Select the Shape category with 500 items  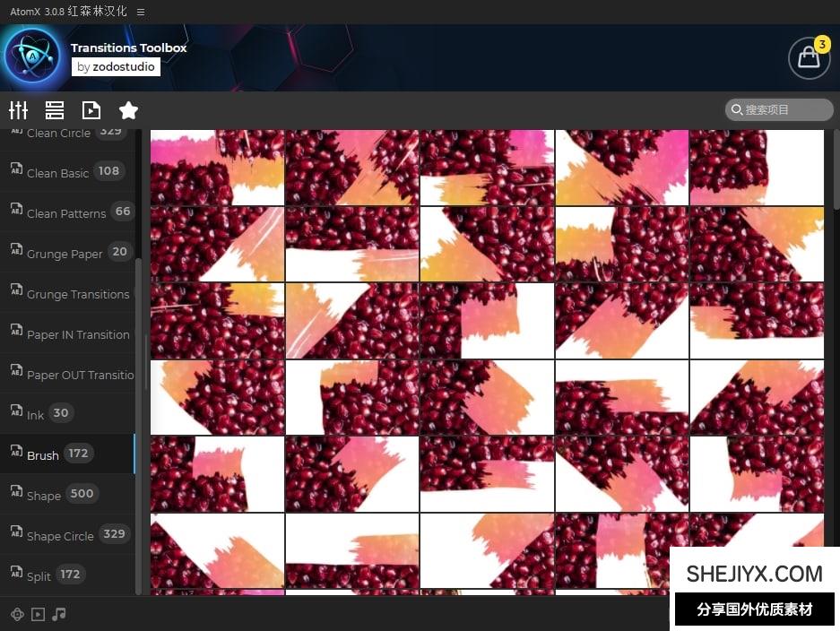(44, 495)
